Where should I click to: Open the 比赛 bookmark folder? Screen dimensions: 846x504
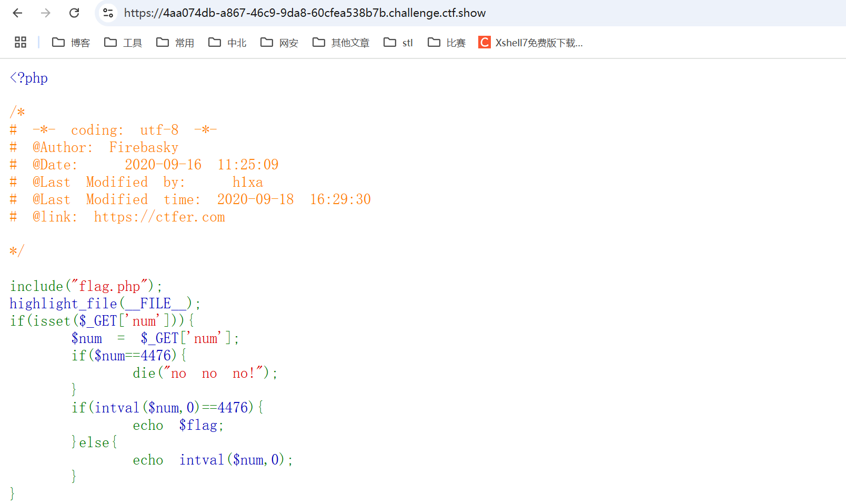447,43
